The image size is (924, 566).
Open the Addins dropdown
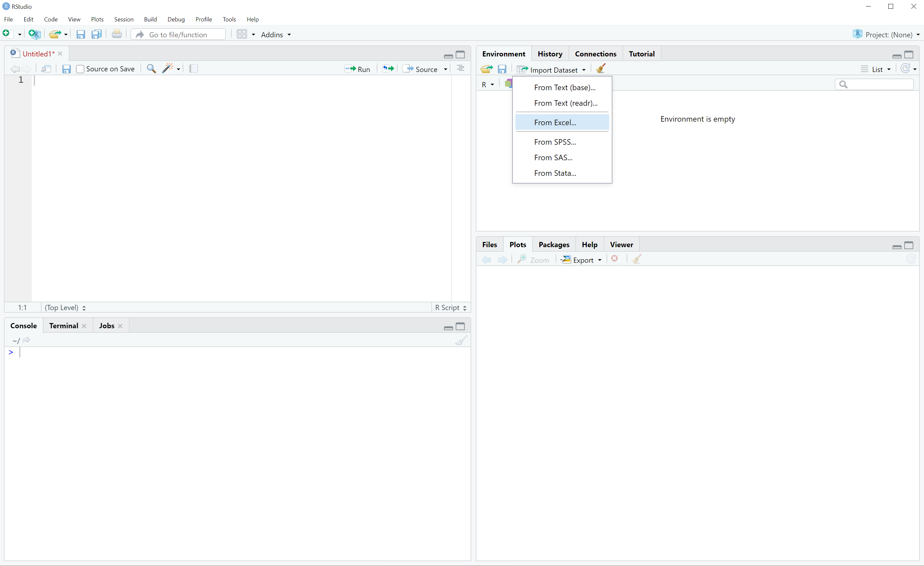click(276, 34)
